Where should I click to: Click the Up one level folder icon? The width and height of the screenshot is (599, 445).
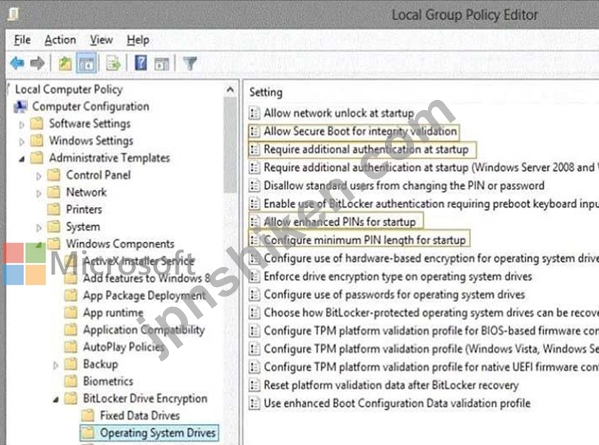(65, 63)
